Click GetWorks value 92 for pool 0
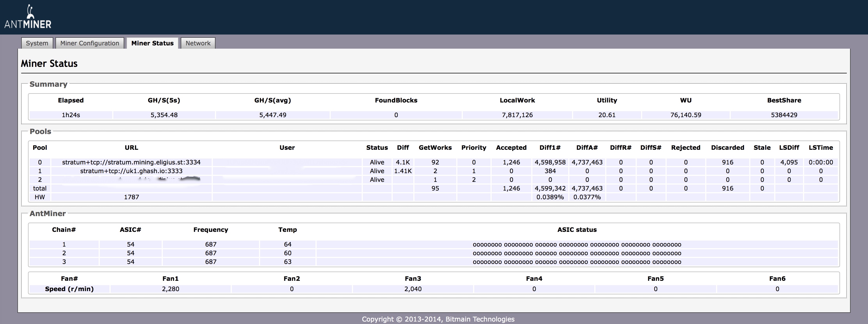 [435, 162]
